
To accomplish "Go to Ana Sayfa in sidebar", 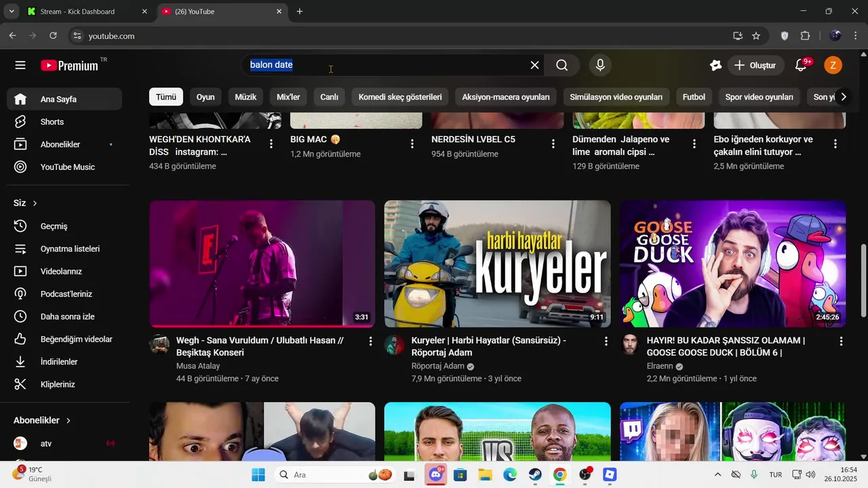I will 64,99.
